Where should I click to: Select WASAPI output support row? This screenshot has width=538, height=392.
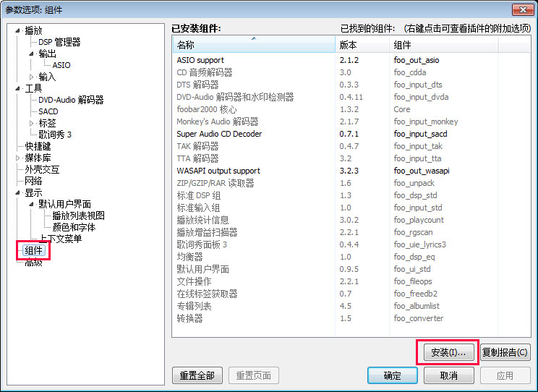351,171
